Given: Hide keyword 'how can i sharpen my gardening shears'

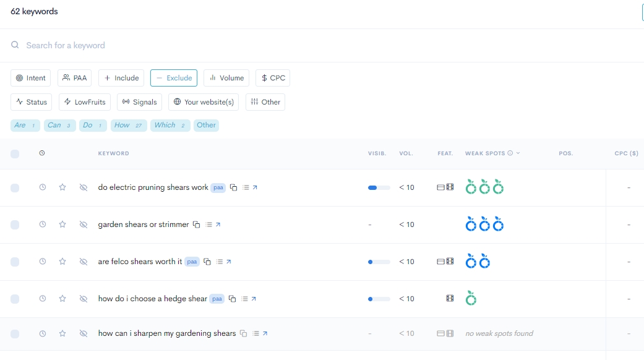Looking at the screenshot, I should (84, 333).
